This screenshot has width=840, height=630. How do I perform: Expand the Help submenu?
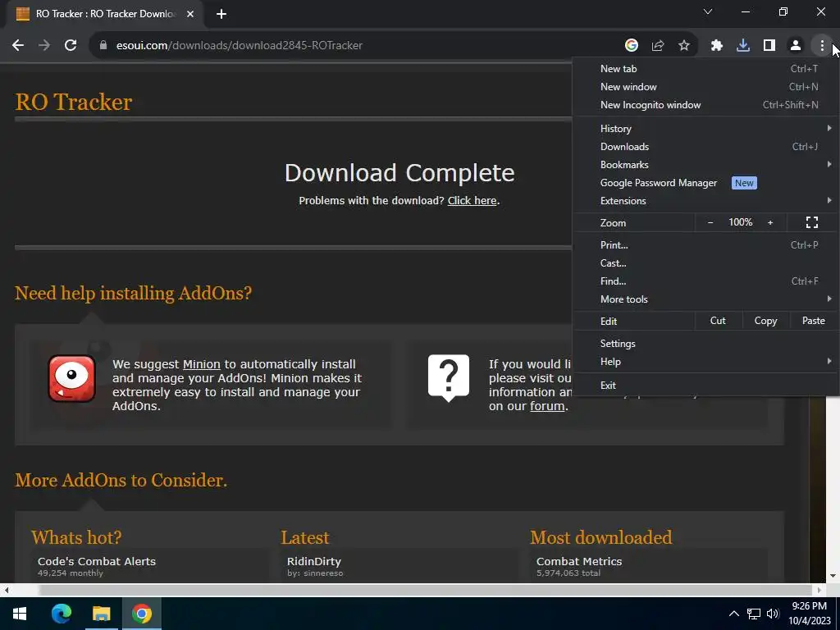[706, 362]
